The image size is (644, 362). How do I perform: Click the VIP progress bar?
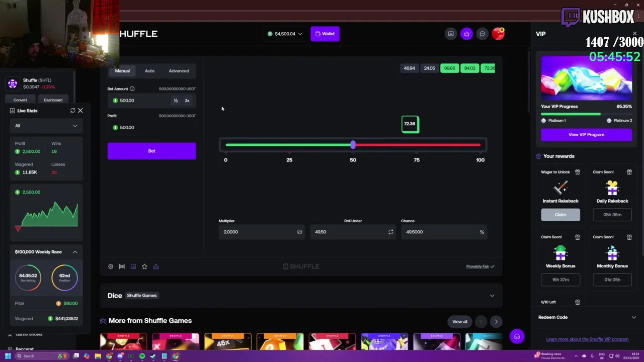(586, 114)
